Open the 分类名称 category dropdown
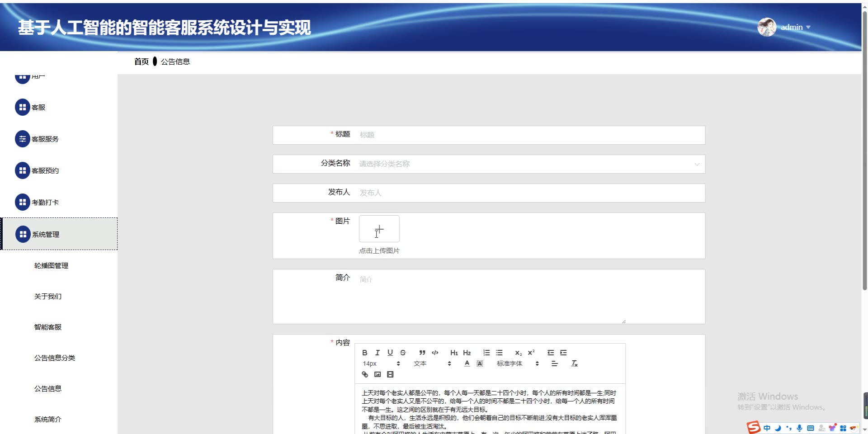868x434 pixels. tap(529, 164)
